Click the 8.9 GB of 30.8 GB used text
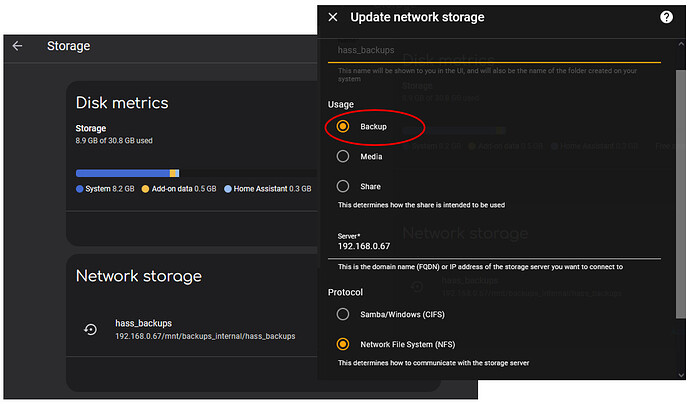The width and height of the screenshot is (690, 404). coord(114,141)
